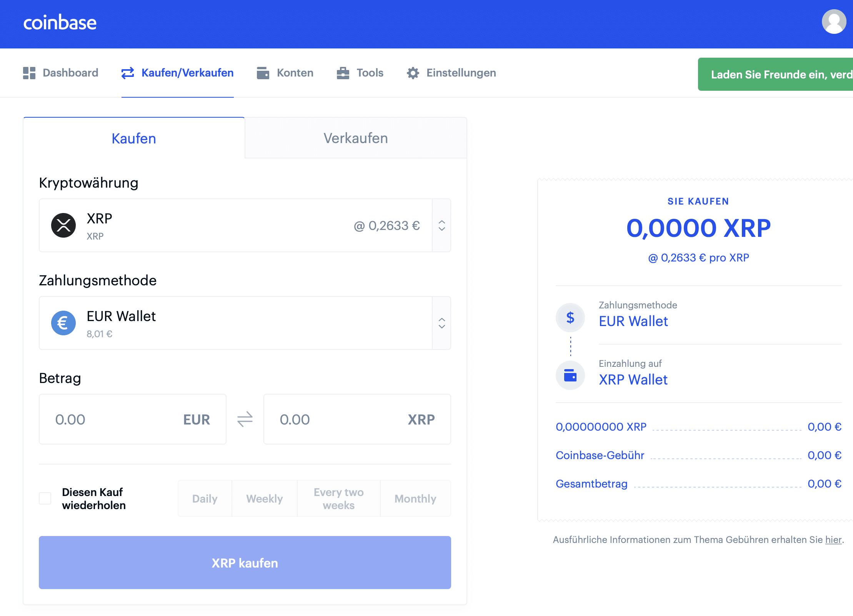
Task: Switch to the Verkaufen tab
Action: 356,138
